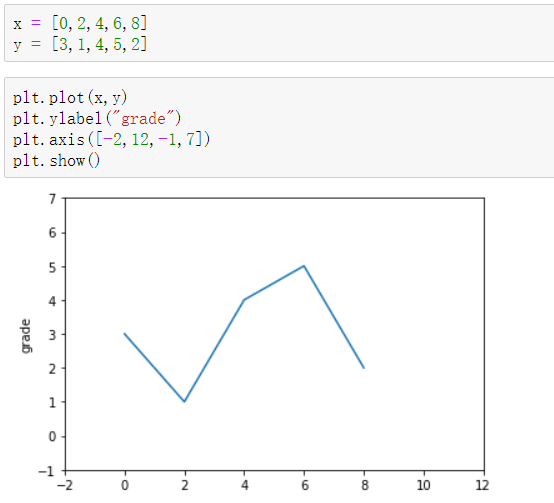
Task: Click the plt.ylabel("grade") line
Action: pos(97,119)
